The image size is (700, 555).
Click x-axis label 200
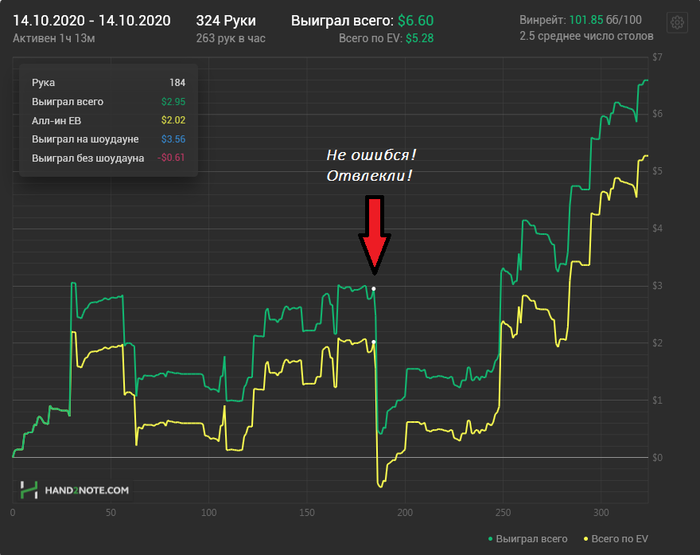pos(405,513)
